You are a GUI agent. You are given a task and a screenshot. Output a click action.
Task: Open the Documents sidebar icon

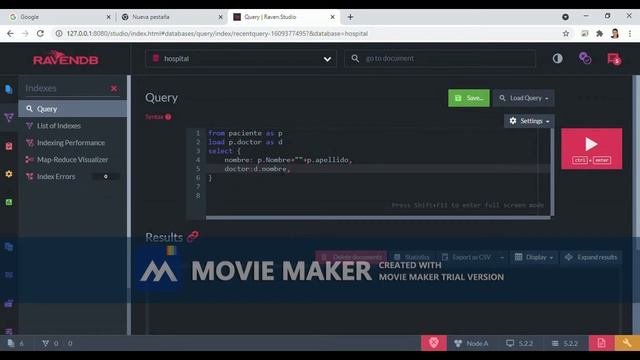point(9,89)
